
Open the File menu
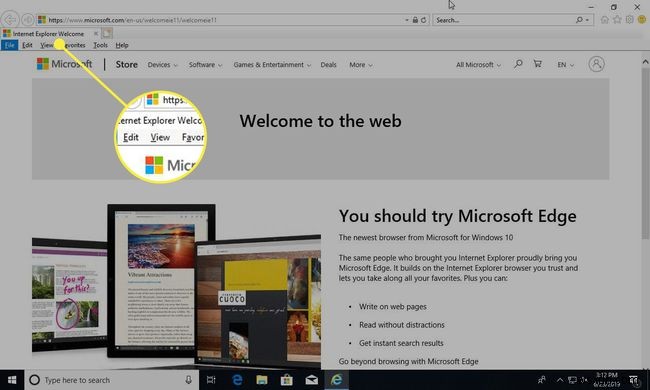[x=10, y=45]
